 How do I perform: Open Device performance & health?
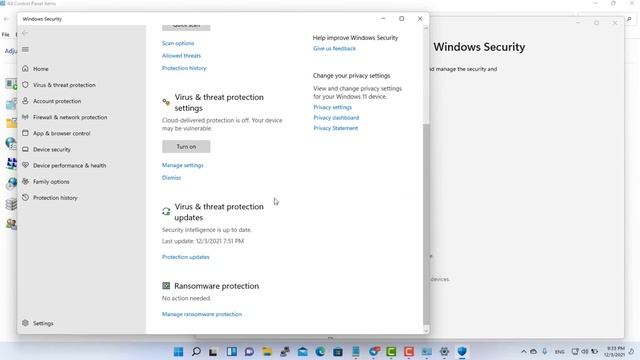tap(69, 165)
